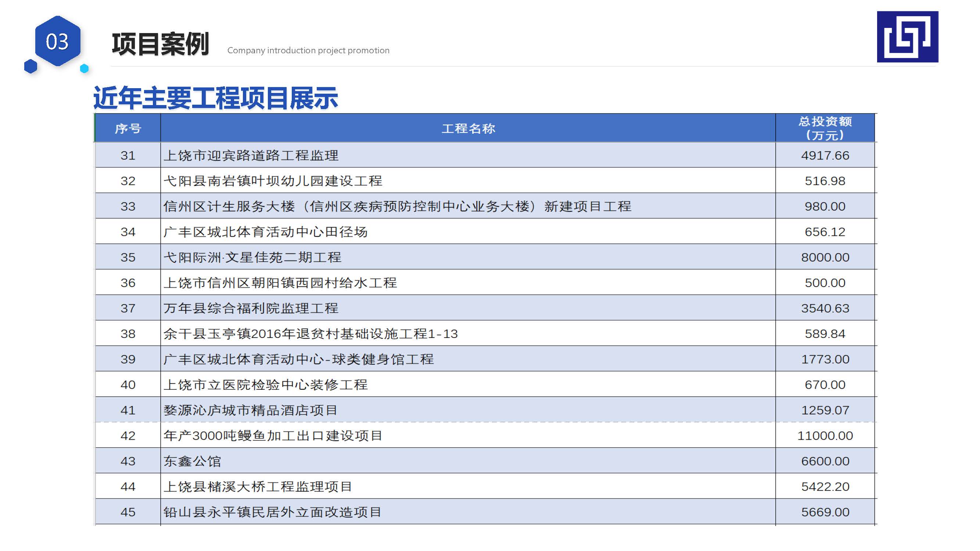Screen dimensions: 980x551
Task: Click investment value 589.84
Action: [x=825, y=334]
